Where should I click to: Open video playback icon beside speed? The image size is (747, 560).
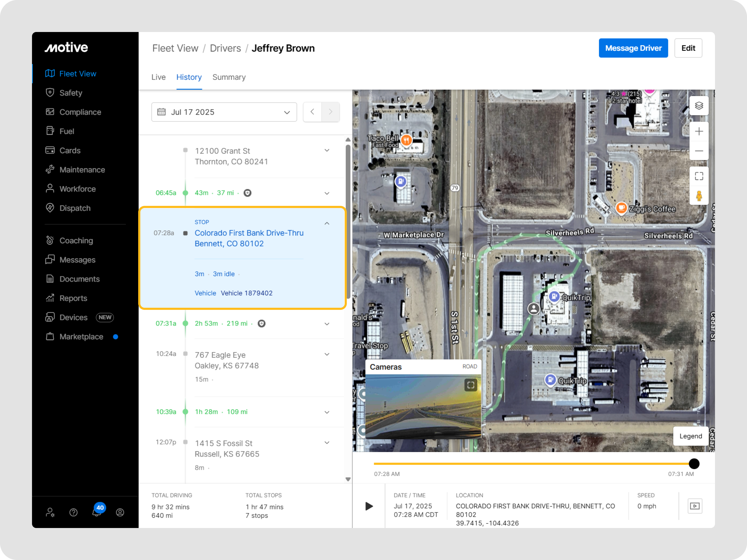[695, 506]
